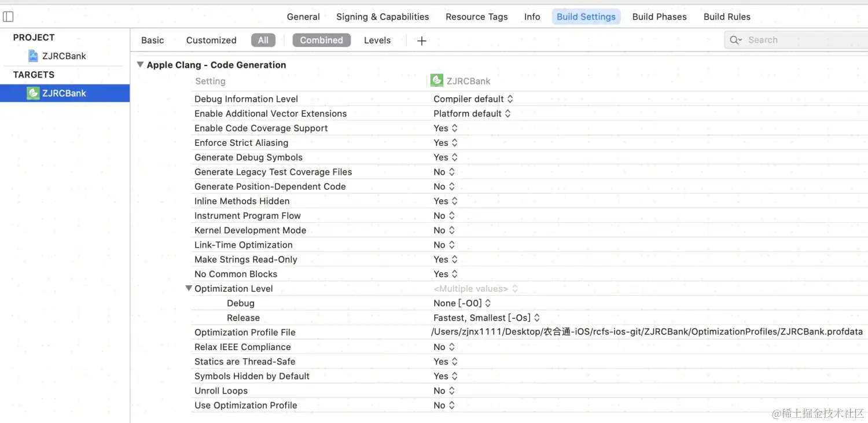Show Basic build settings
Image resolution: width=868 pixels, height=423 pixels.
[x=153, y=41]
